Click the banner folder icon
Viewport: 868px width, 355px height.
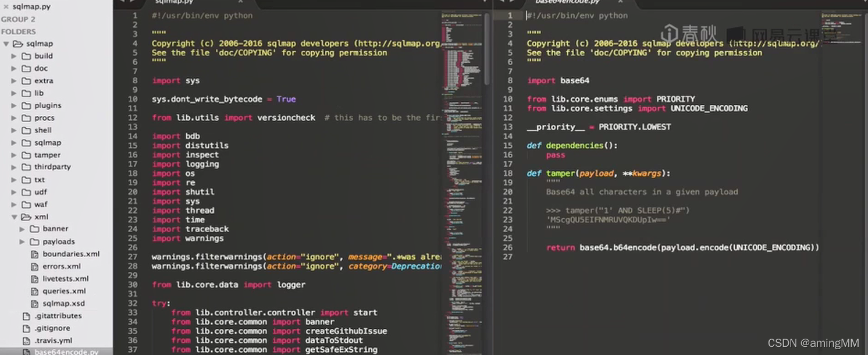(x=34, y=229)
